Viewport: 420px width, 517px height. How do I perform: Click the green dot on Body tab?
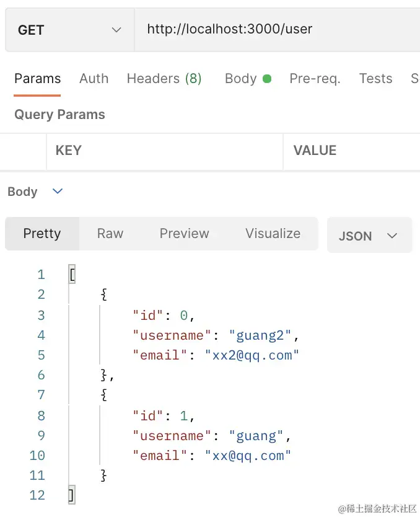coord(267,79)
